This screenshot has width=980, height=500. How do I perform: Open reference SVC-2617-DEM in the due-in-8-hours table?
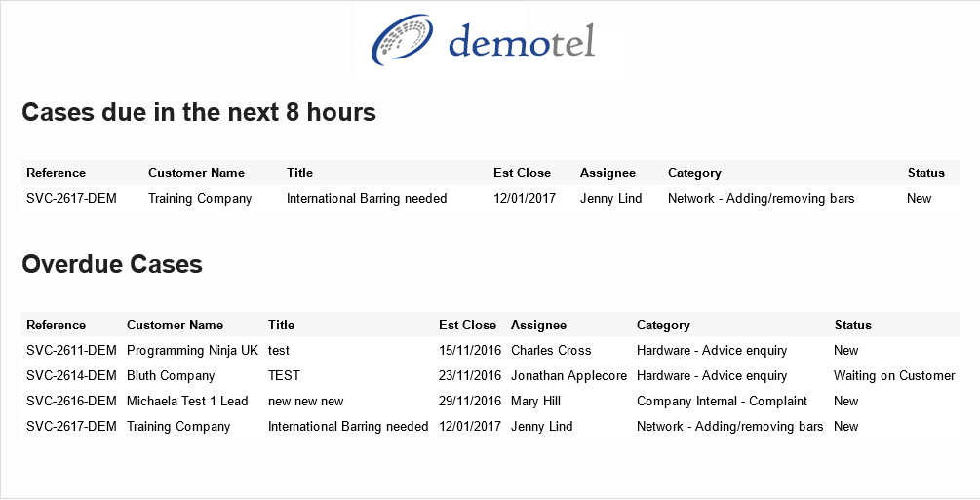pyautogui.click(x=71, y=198)
